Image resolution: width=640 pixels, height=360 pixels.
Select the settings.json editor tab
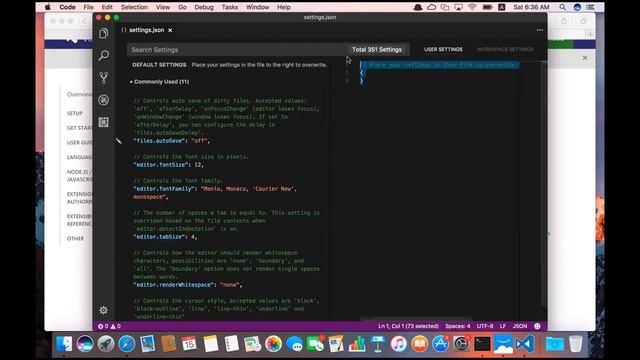147,30
